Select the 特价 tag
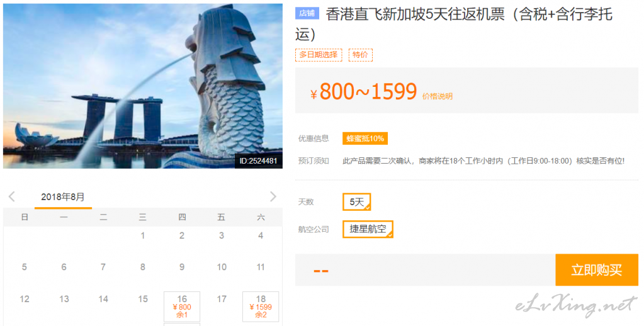Screen dimensions: 644x326 click(x=360, y=55)
